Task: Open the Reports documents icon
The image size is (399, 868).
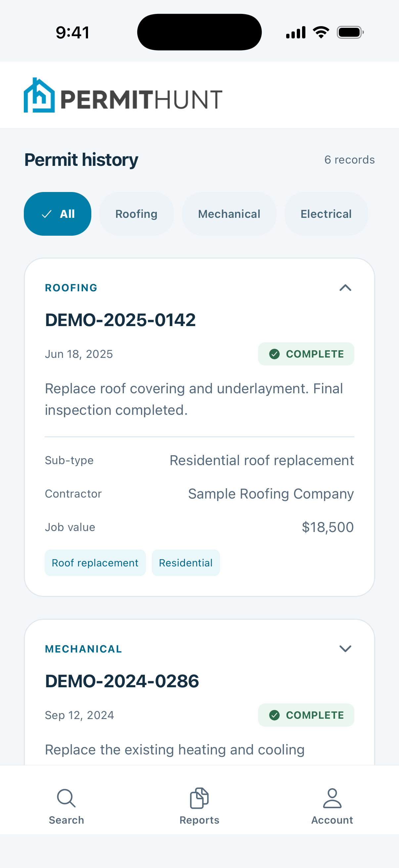Action: [x=199, y=798]
